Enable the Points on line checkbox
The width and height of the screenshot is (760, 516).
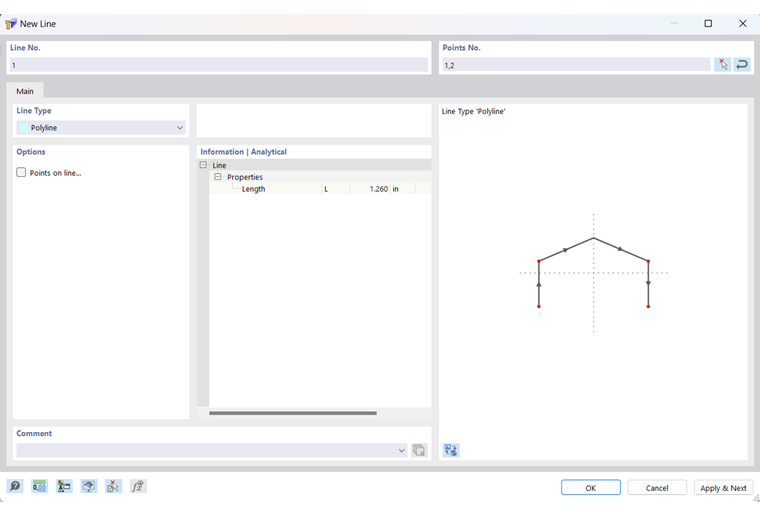[x=21, y=172]
